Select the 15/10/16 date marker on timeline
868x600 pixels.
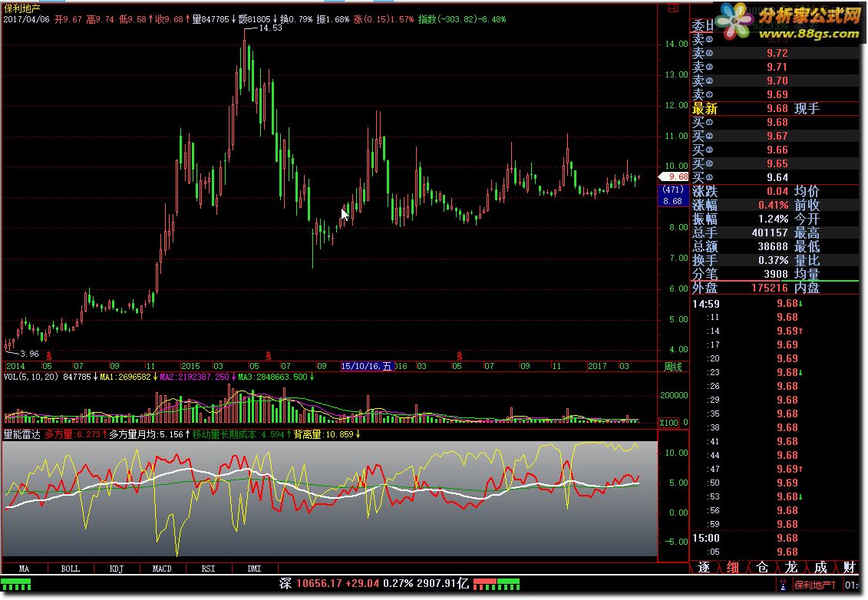click(367, 367)
